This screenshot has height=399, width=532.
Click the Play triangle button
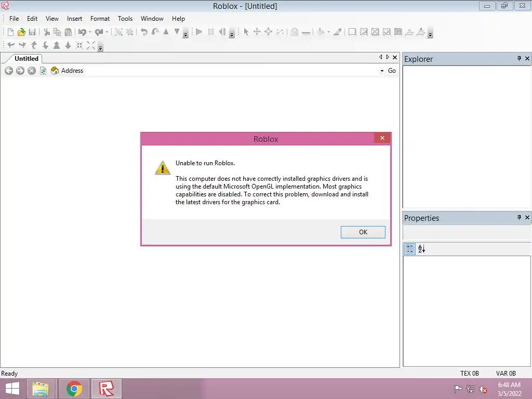199,32
